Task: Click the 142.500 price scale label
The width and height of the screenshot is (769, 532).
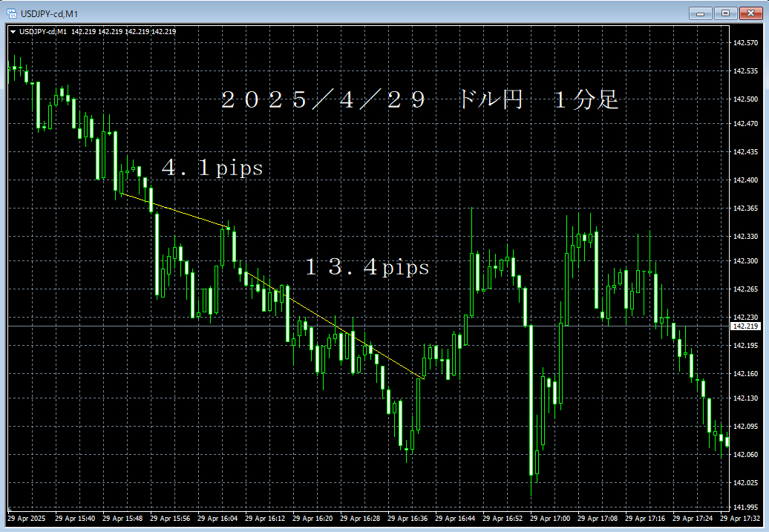Action: (x=745, y=99)
